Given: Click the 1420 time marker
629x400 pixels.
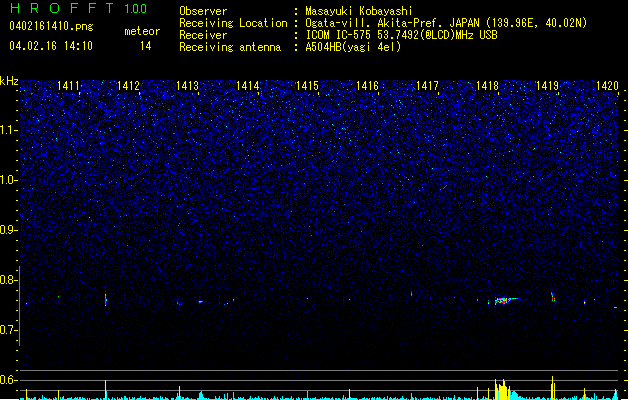Looking at the screenshot, I should 607,86.
